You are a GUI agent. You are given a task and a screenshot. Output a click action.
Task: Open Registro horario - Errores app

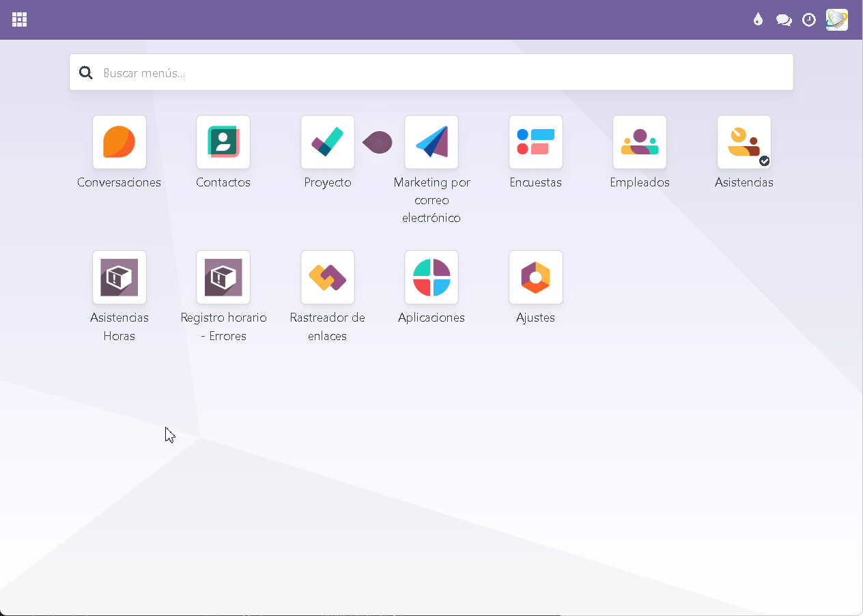(x=223, y=277)
